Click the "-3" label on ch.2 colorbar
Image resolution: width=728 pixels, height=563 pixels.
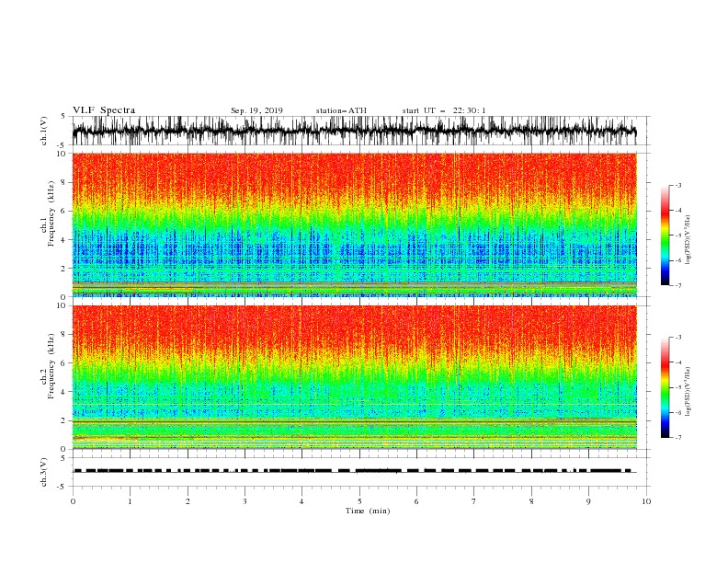point(678,338)
